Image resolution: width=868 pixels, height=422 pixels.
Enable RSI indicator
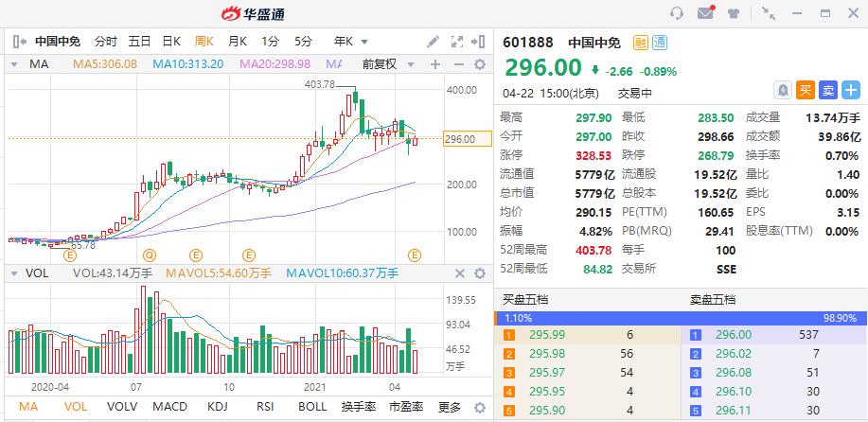click(x=265, y=407)
